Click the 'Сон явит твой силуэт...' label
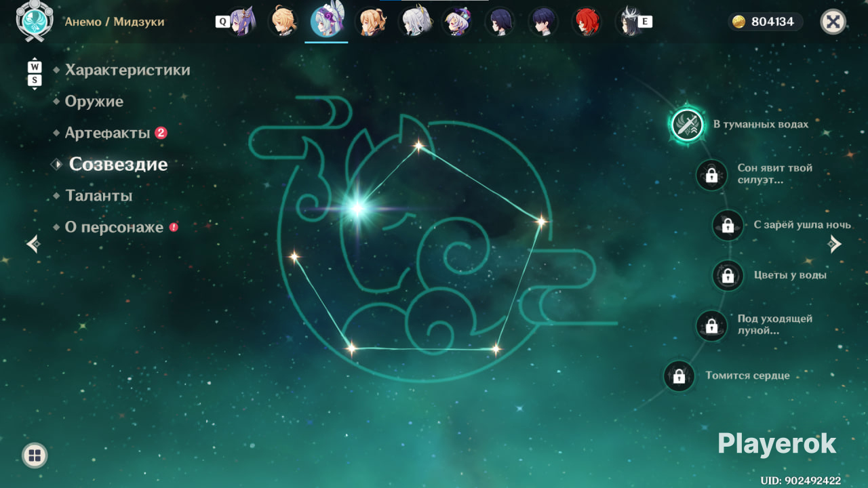Image resolution: width=868 pixels, height=488 pixels. [x=775, y=174]
